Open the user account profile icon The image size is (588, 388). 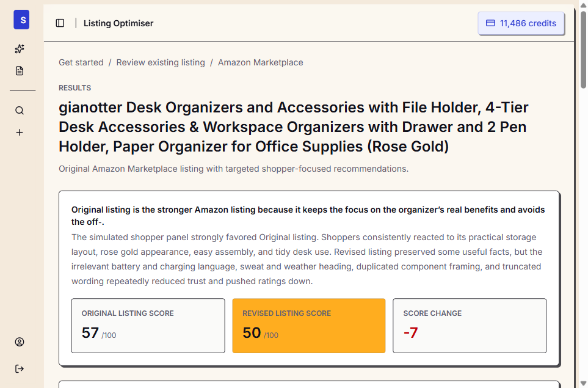(x=20, y=342)
